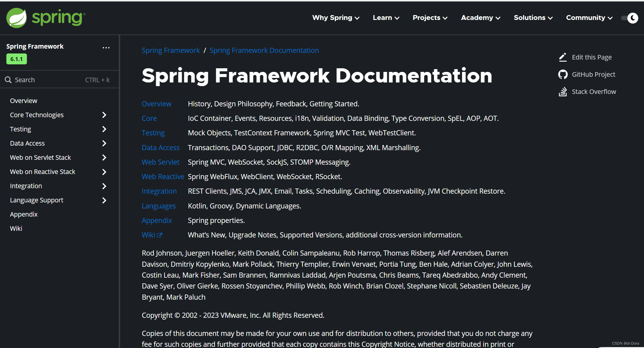Click the Stack Overflow icon
Viewport: 644px width, 348px height.
click(563, 92)
